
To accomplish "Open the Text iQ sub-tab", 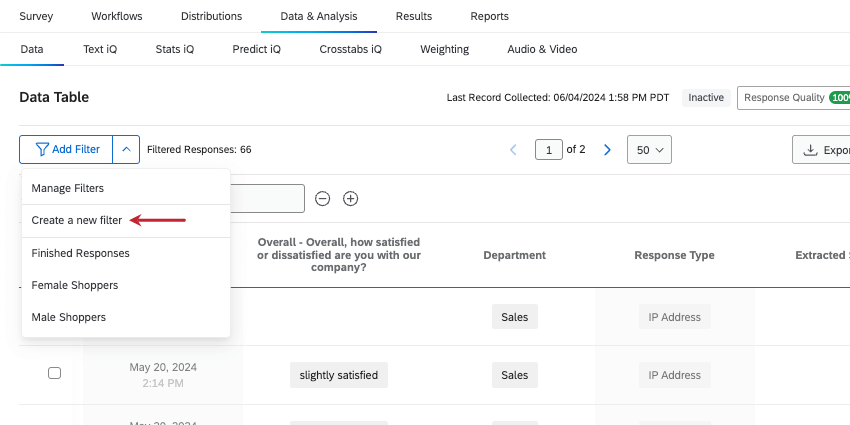I will pos(100,48).
